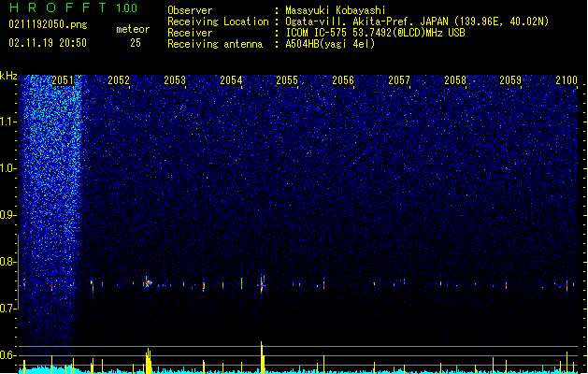Click the 2051 time marker
Image resolution: width=588 pixels, height=374 pixels.
click(x=63, y=80)
